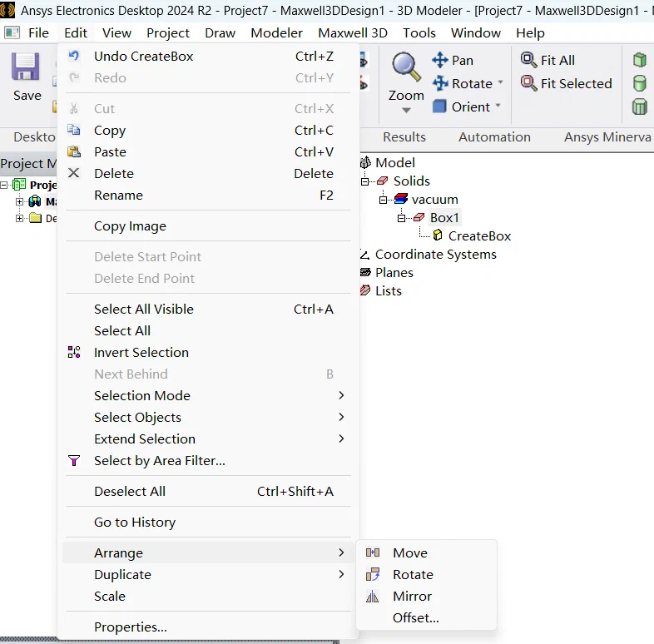Image resolution: width=654 pixels, height=644 pixels.
Task: Select the Model root in tree
Action: 395,163
